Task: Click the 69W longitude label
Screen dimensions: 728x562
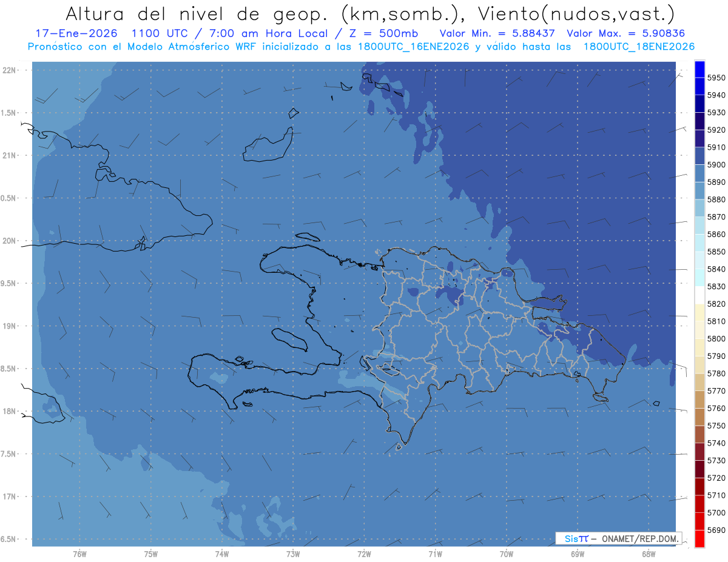Action: point(578,554)
